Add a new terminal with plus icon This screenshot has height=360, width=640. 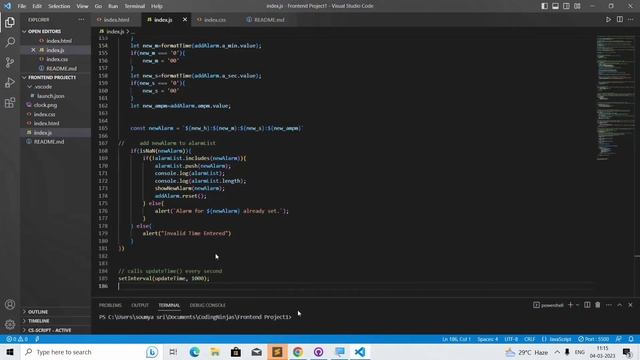[x=571, y=305]
